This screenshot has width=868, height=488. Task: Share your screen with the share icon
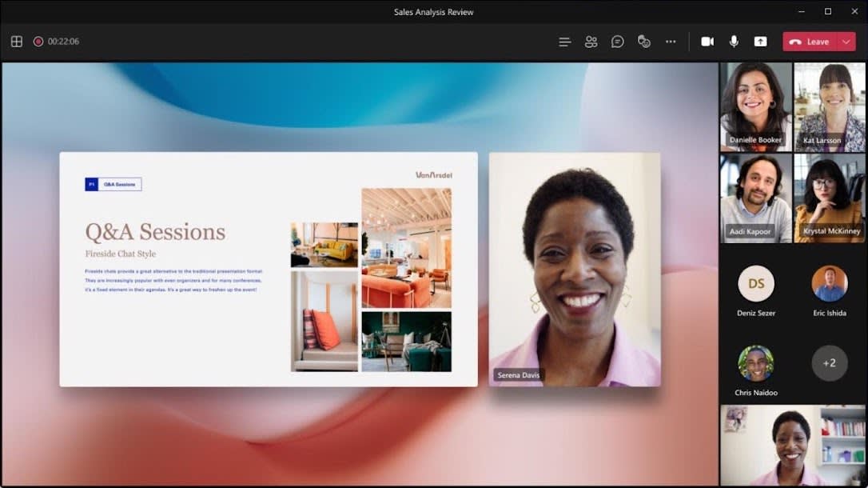760,41
